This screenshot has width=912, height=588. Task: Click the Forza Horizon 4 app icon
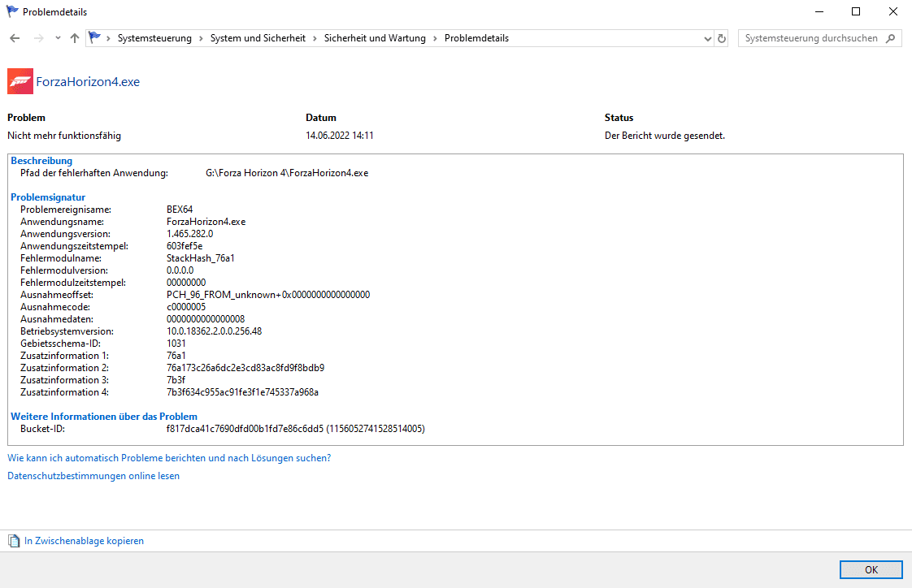coord(20,81)
